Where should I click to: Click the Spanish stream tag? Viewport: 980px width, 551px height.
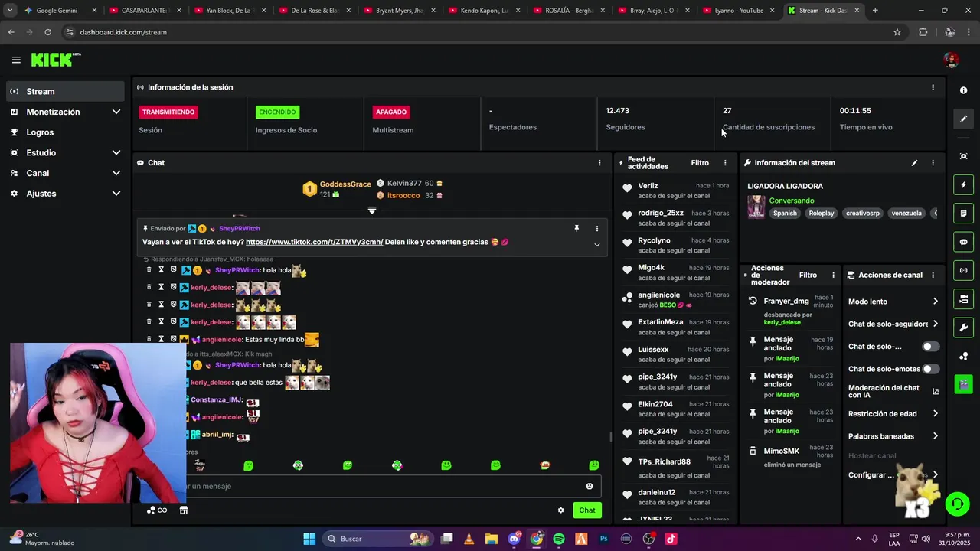pyautogui.click(x=785, y=214)
